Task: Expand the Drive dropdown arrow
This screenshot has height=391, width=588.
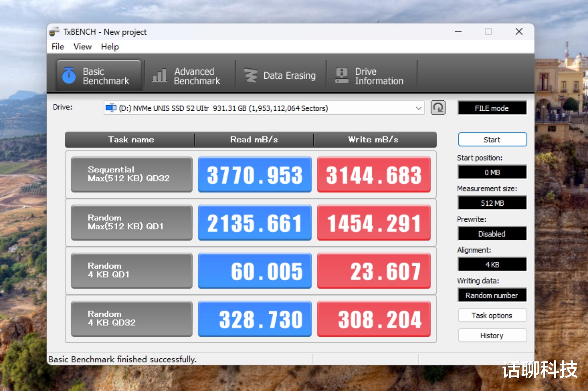Action: point(418,108)
